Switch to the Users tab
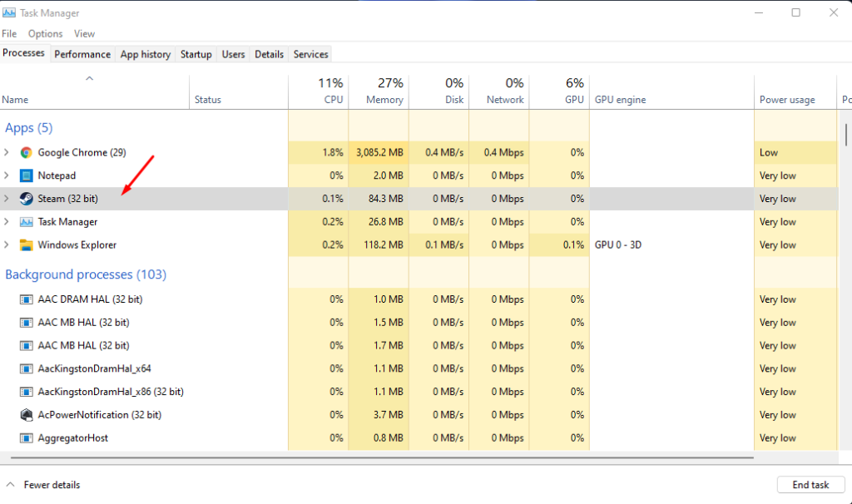 pos(234,54)
